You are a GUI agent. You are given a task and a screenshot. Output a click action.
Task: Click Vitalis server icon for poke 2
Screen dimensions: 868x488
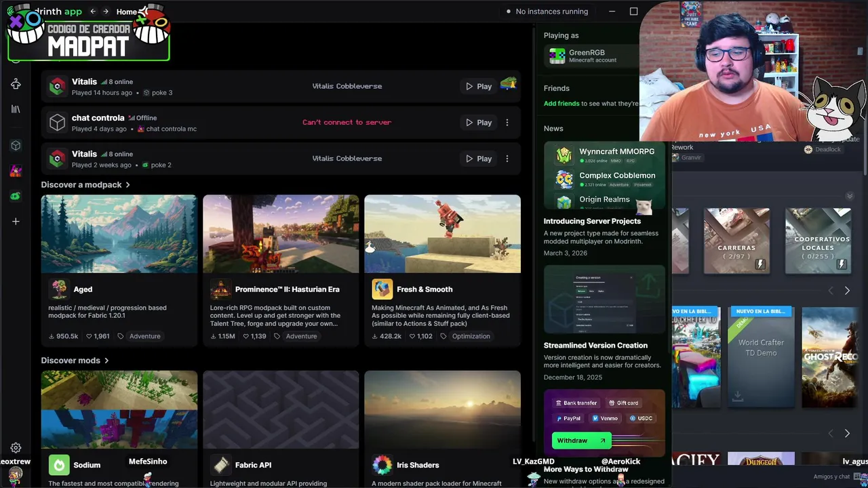pyautogui.click(x=57, y=159)
